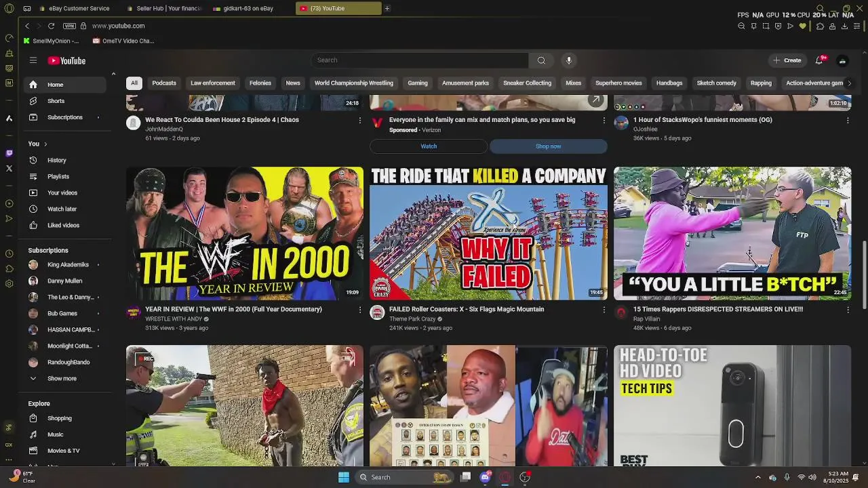Open Twitch icon in browser sidebar
Viewport: 868px width, 488px height.
9,153
